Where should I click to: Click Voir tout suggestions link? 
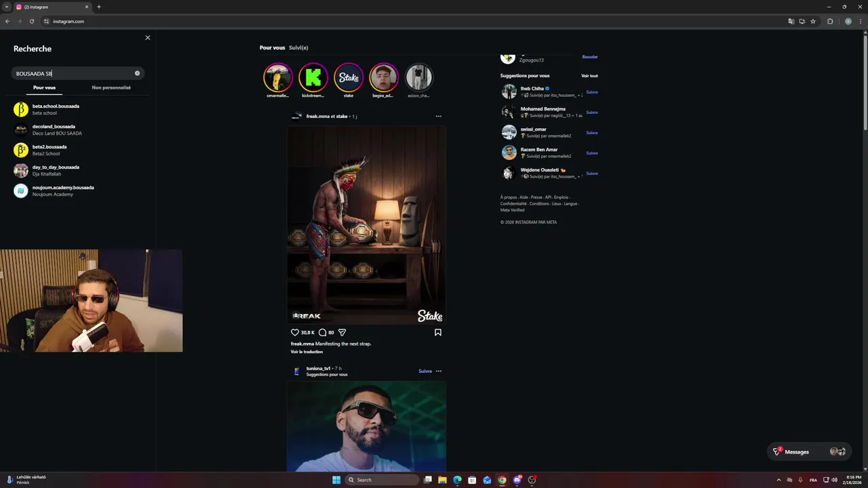(589, 76)
